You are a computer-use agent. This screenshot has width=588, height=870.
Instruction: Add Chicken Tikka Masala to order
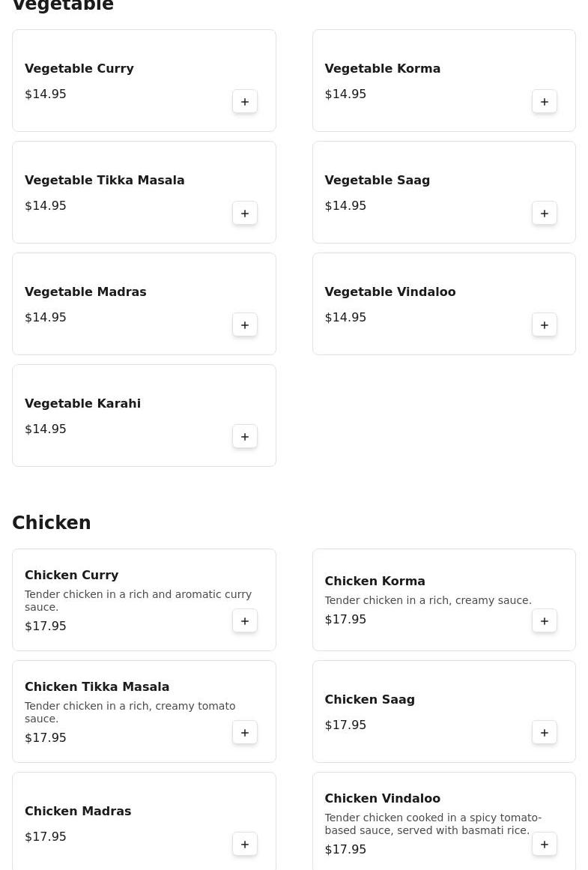[x=245, y=732]
